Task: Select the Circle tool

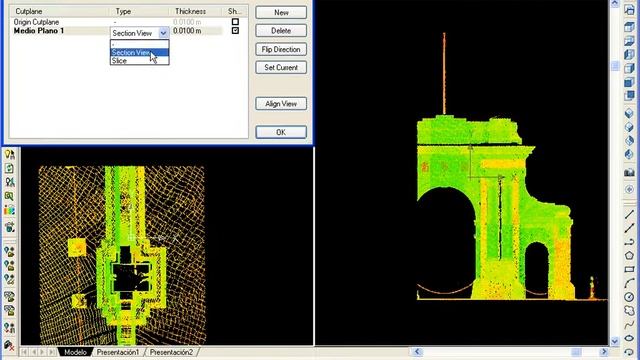Action: pos(629,297)
